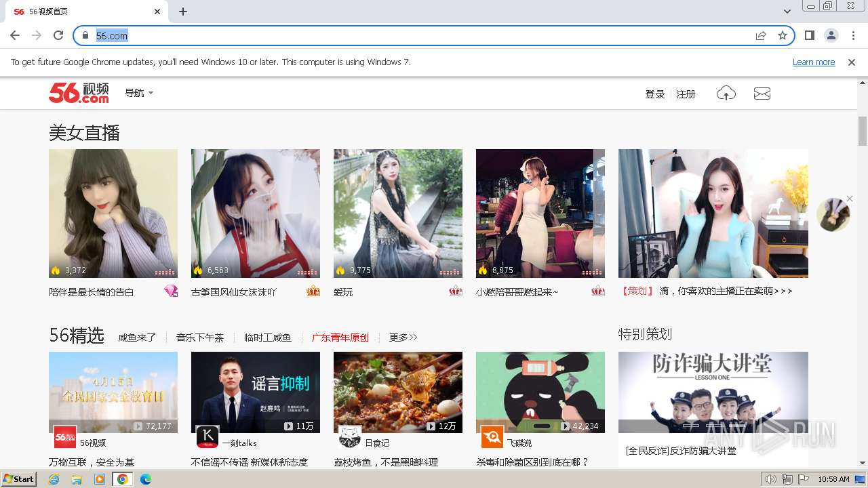Click the site security lock icon
The image size is (868, 488).
tap(85, 35)
